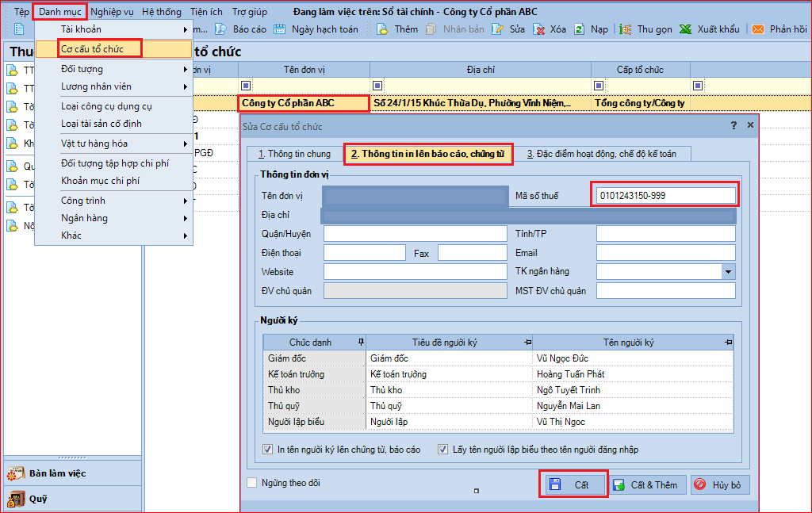The height and width of the screenshot is (513, 812).
Task: Open the TK ngân hàng dropdown arrow
Action: [728, 272]
